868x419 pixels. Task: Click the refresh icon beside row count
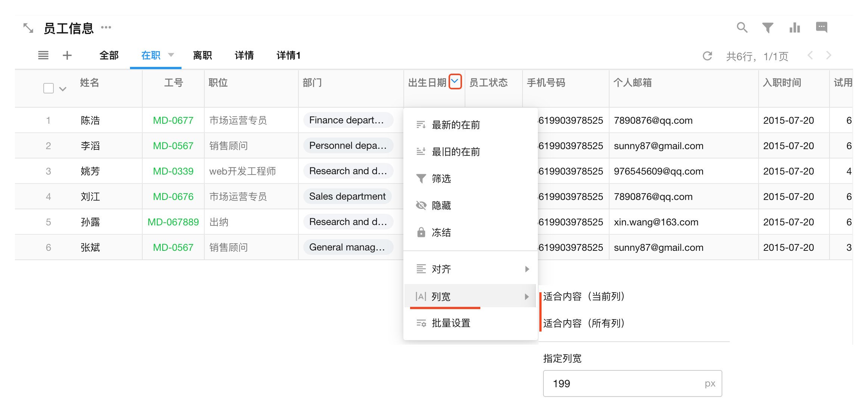pyautogui.click(x=707, y=56)
